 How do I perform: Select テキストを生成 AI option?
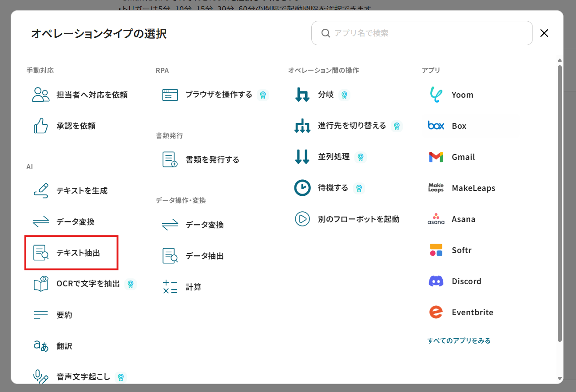tap(82, 191)
